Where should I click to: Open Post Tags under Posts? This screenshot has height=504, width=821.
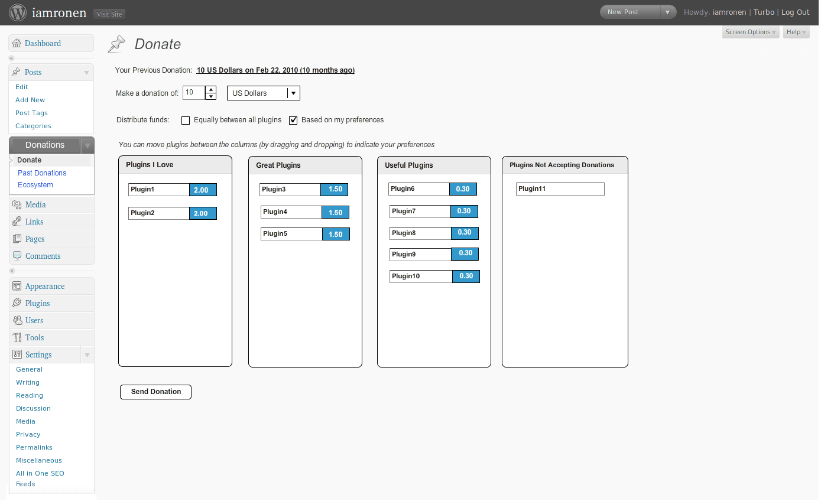31,113
